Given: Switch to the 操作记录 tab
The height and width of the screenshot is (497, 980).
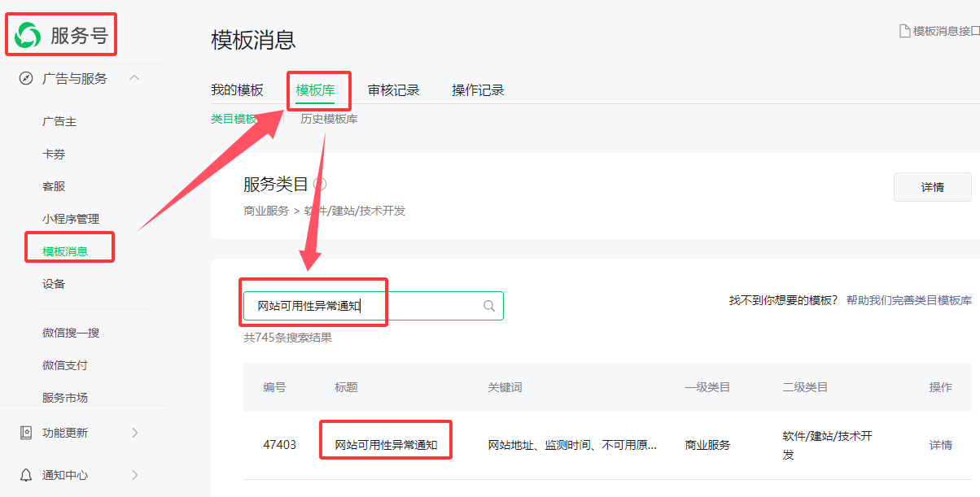Looking at the screenshot, I should 478,90.
